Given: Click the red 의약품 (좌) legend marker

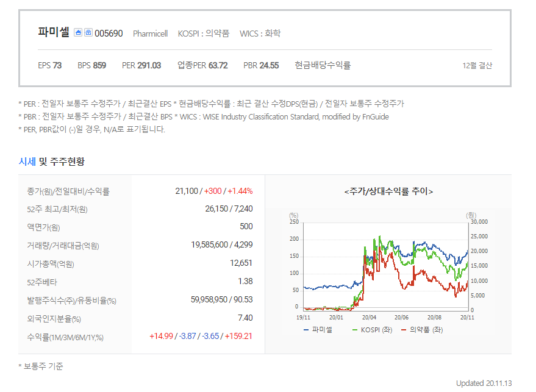Looking at the screenshot, I should pyautogui.click(x=404, y=330).
